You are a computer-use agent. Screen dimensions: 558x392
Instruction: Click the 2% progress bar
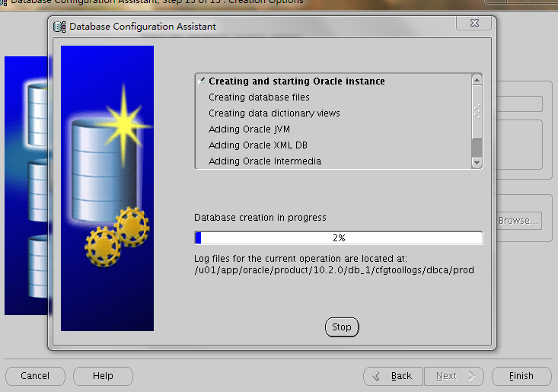339,238
